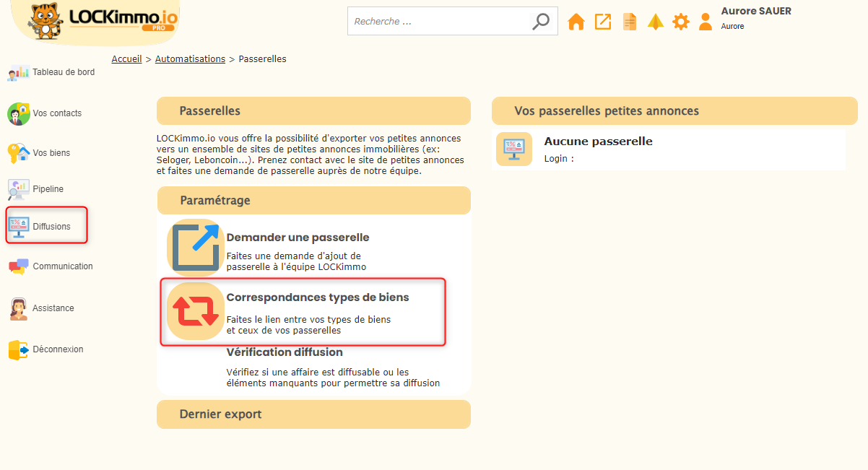Open the document icon in header

pos(630,22)
